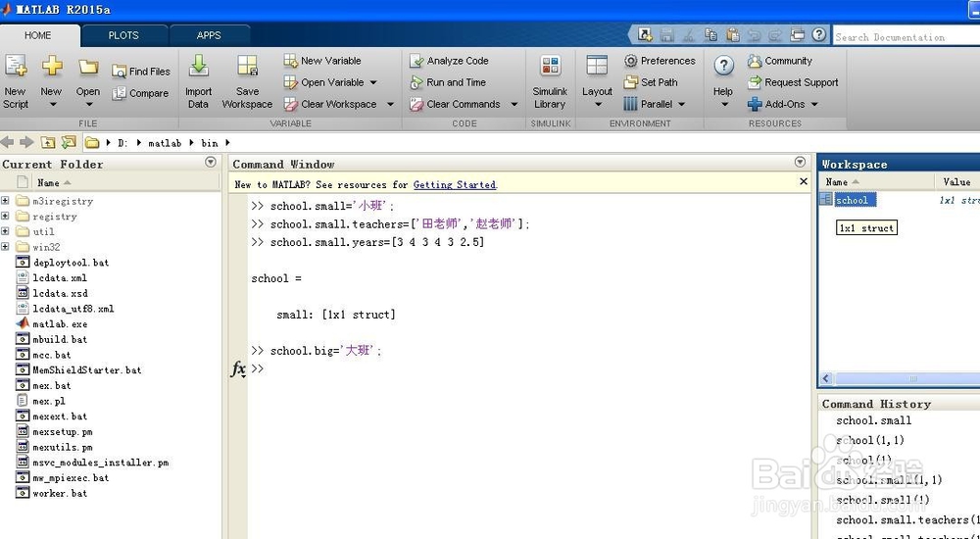The image size is (980, 539).
Task: Open Preferences
Action: (660, 61)
